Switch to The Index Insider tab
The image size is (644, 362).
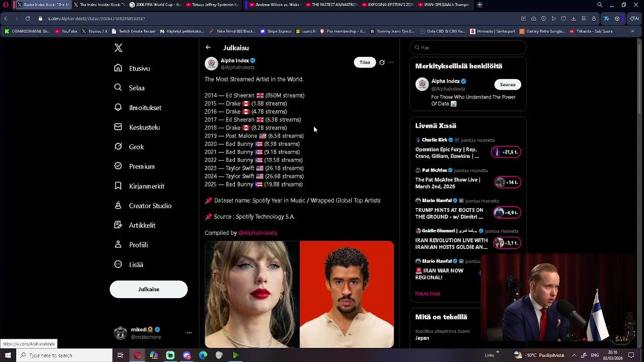(x=99, y=5)
